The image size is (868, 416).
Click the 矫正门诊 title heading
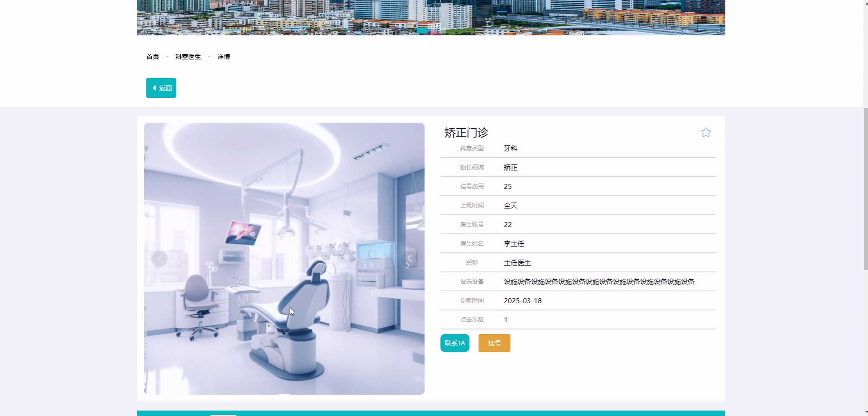[x=466, y=133]
